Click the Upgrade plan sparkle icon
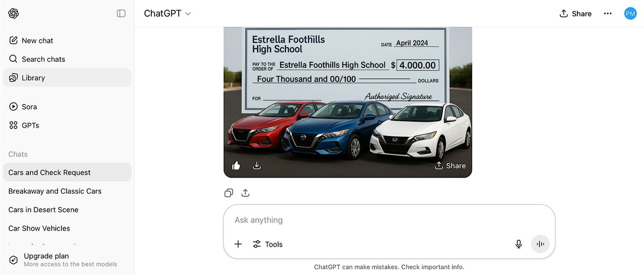The height and width of the screenshot is (275, 644). pos(13,260)
